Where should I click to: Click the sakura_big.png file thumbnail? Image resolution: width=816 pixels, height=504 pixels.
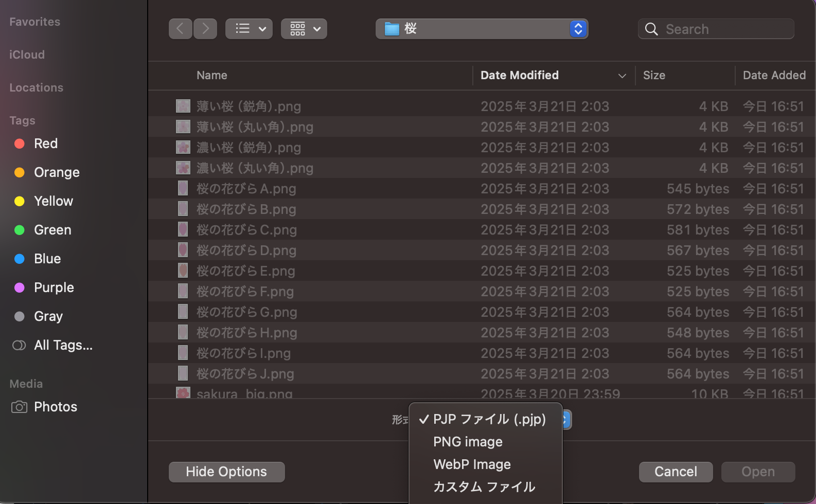pyautogui.click(x=183, y=393)
